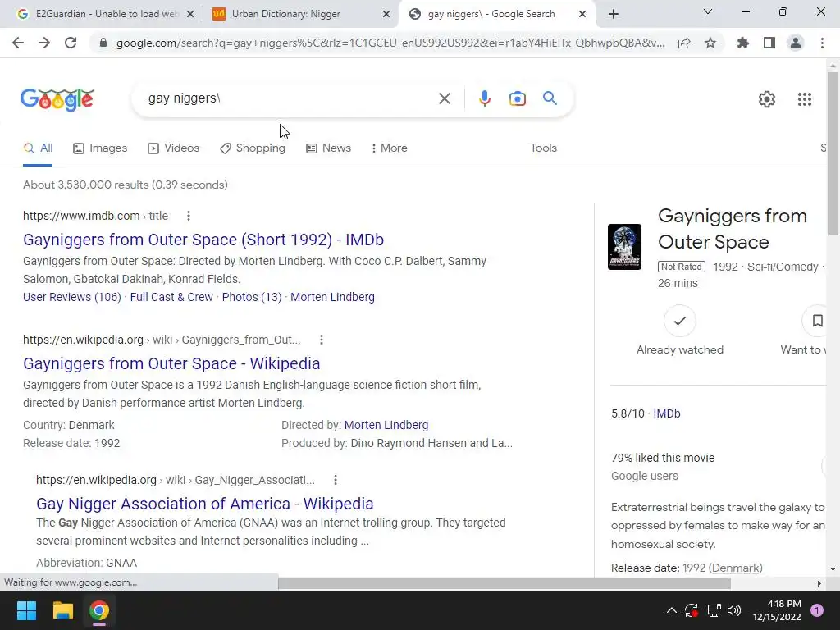Open the Photos (13) link

coord(252,297)
